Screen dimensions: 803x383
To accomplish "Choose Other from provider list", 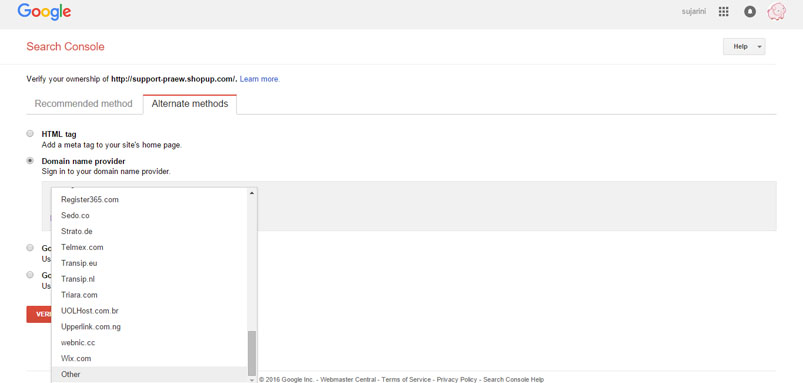I will (x=150, y=374).
